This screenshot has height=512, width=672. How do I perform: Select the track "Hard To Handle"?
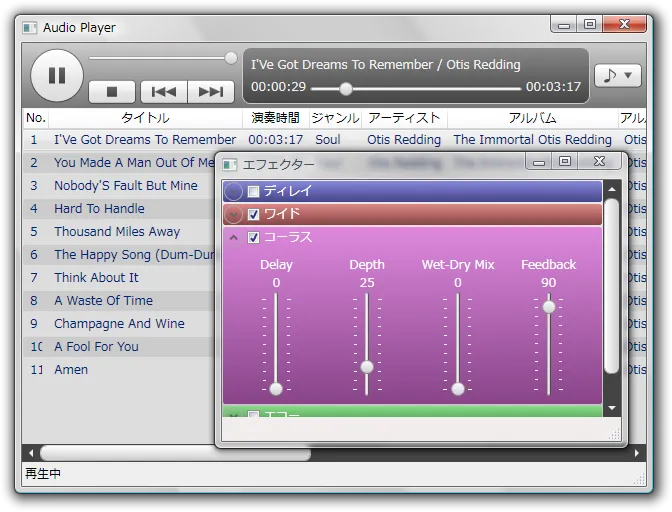99,209
